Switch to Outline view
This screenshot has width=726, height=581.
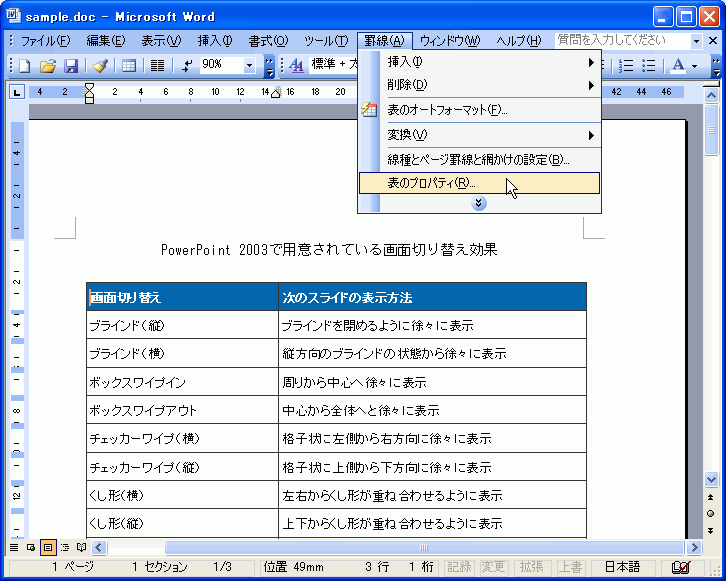(x=64, y=548)
